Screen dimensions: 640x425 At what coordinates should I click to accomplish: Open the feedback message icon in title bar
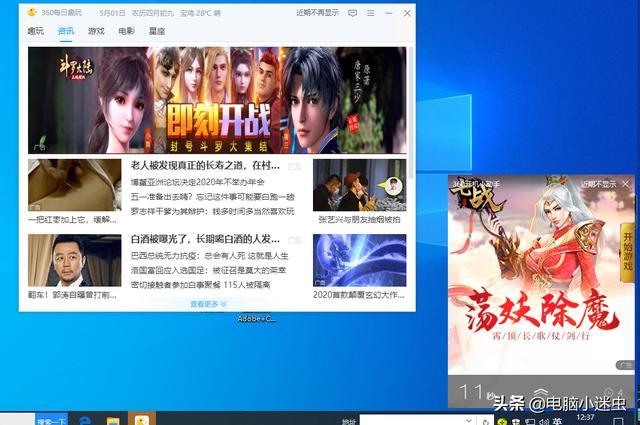point(353,13)
